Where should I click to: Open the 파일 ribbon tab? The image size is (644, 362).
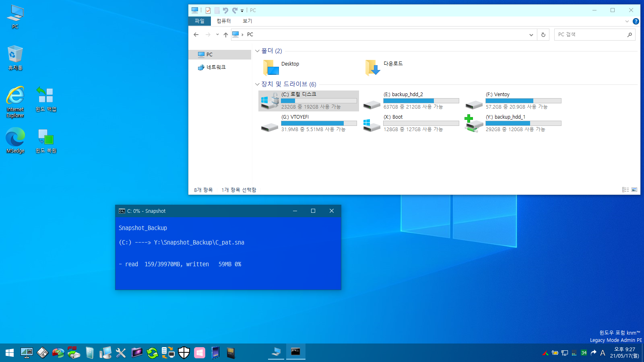click(200, 21)
